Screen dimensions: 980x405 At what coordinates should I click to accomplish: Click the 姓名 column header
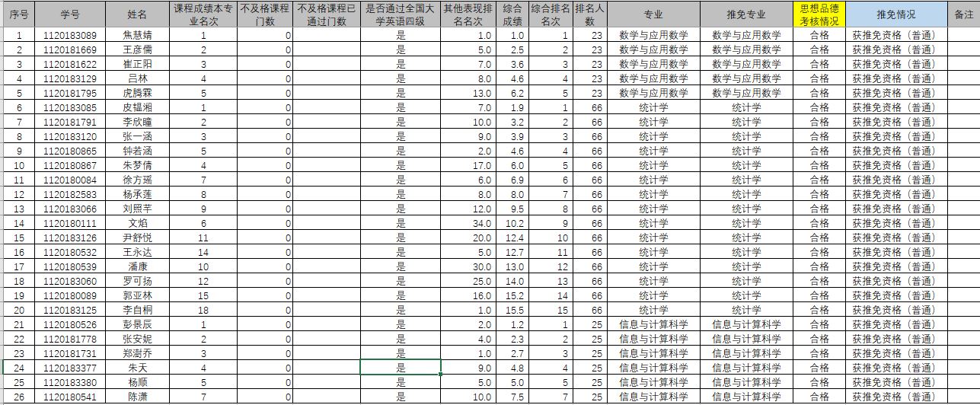pyautogui.click(x=137, y=14)
